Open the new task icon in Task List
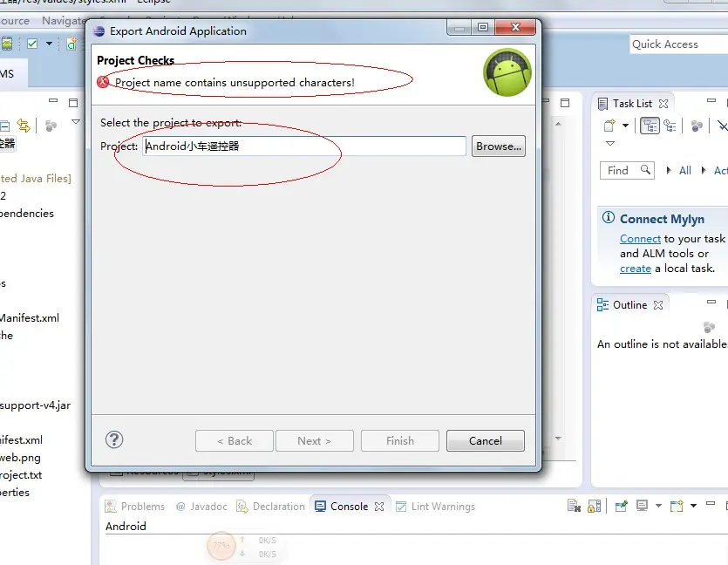 609,126
